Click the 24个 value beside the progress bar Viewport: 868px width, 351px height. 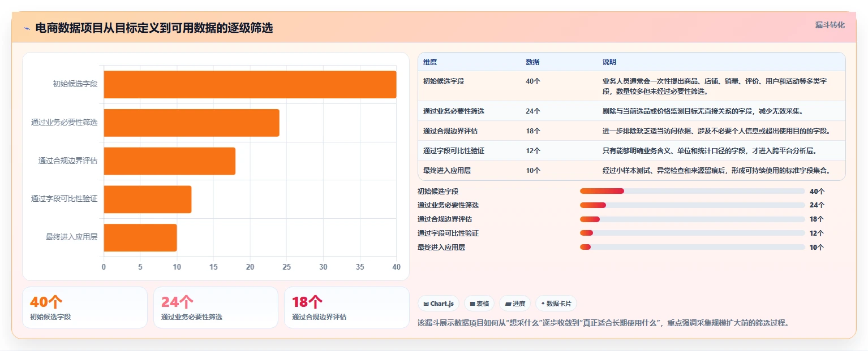click(x=817, y=205)
